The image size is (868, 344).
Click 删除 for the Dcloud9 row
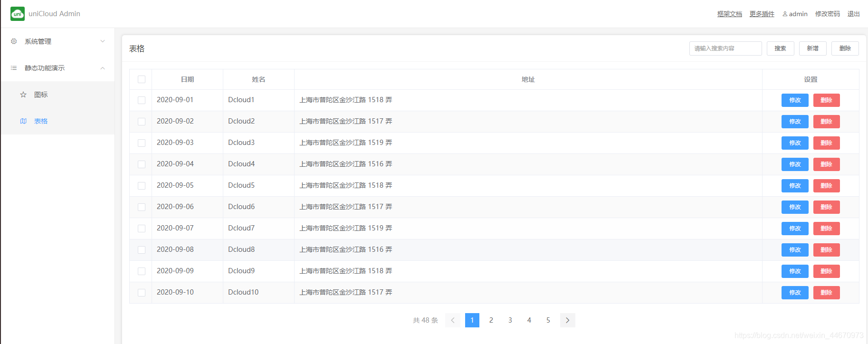[x=827, y=271]
